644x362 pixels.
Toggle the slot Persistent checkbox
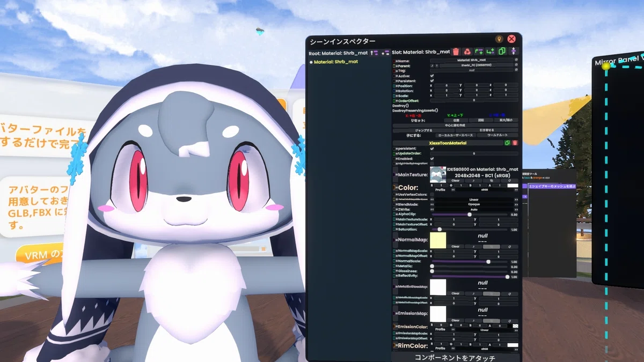point(432,81)
